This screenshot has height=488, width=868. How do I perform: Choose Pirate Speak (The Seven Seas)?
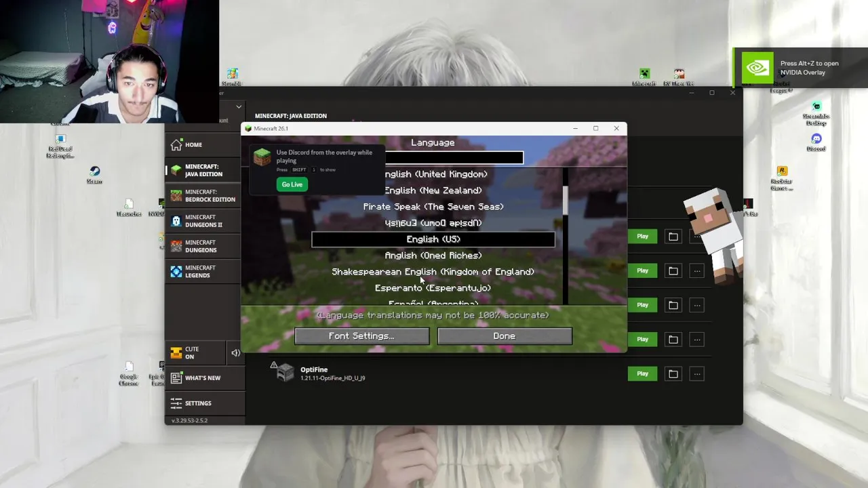[x=433, y=207]
